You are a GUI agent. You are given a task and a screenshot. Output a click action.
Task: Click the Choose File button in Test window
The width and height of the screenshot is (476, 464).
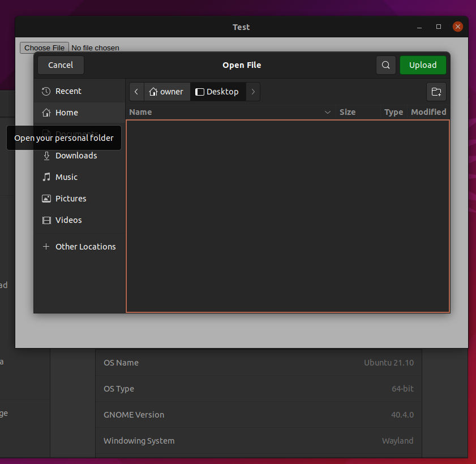click(x=44, y=48)
